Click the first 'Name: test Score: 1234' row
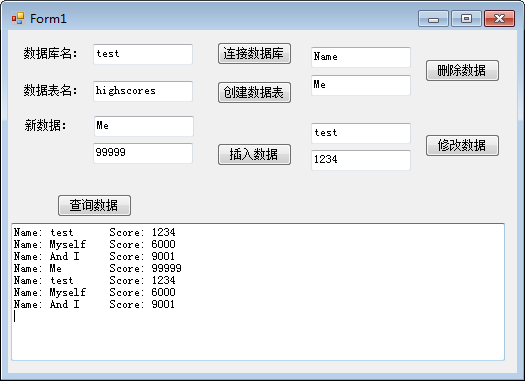Screen dimensions: 525x381 (94, 232)
